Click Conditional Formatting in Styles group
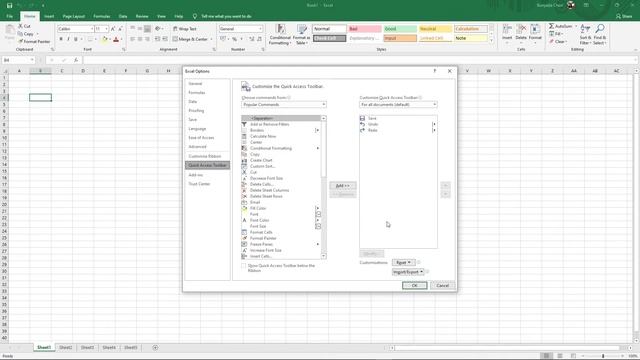The height and width of the screenshot is (360, 640). [x=280, y=34]
